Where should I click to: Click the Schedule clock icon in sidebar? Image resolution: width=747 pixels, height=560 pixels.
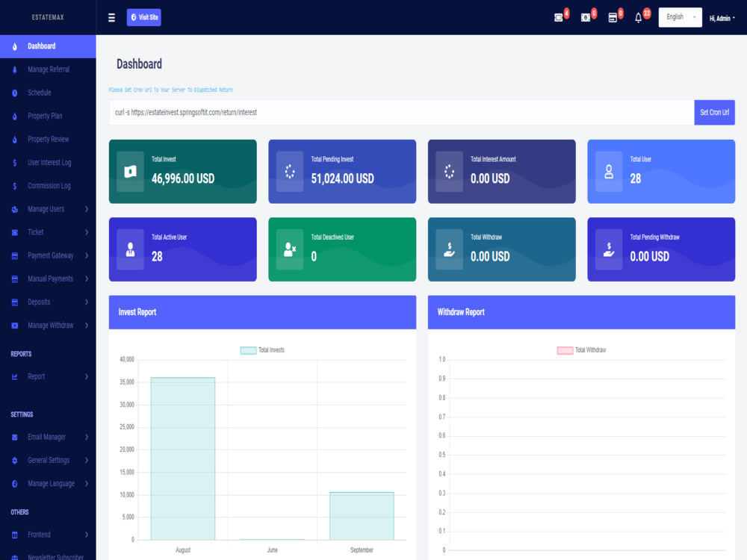click(15, 93)
